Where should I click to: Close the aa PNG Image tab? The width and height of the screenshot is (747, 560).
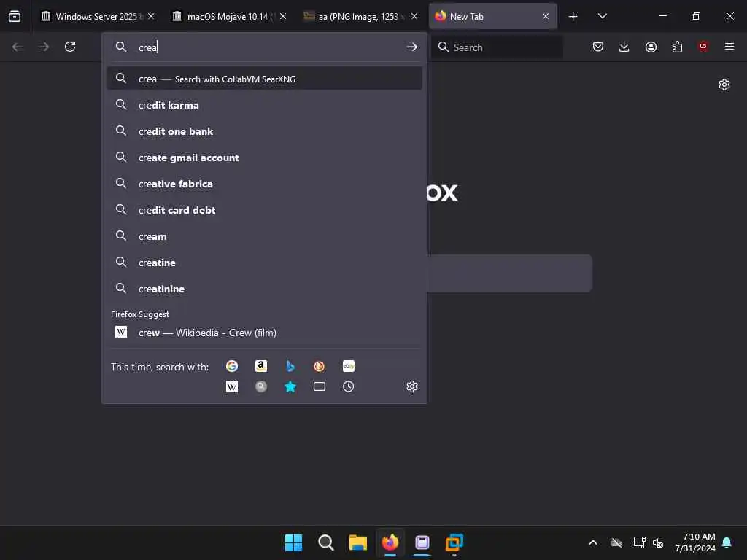414,16
